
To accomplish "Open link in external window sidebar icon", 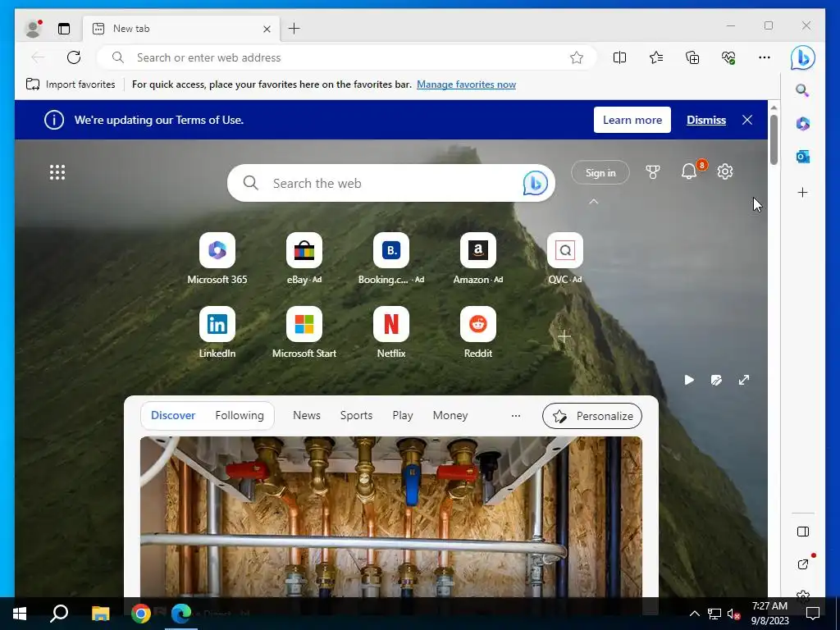I will coord(802,564).
